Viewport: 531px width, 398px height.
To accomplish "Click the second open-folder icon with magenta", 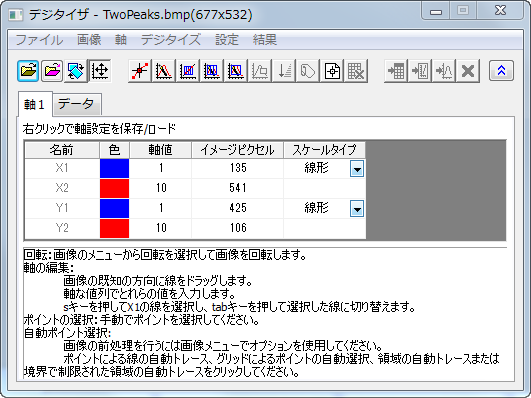I will tap(52, 71).
